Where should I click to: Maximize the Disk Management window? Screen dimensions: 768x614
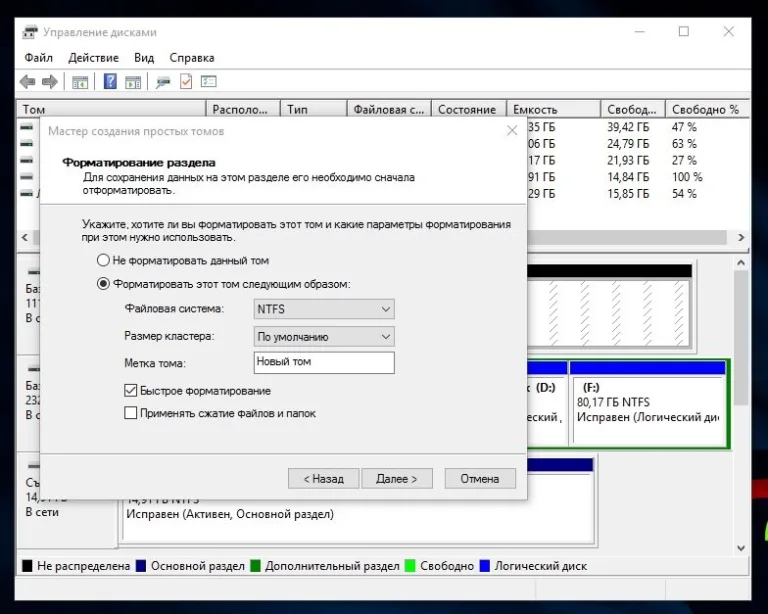pyautogui.click(x=684, y=31)
